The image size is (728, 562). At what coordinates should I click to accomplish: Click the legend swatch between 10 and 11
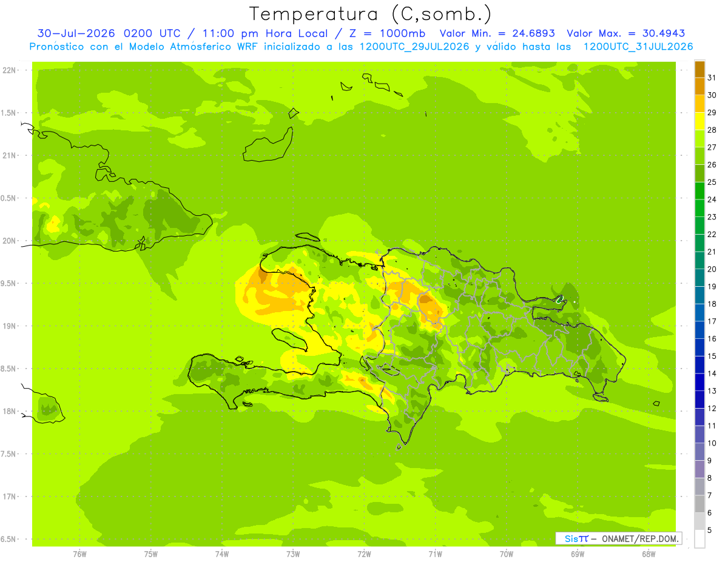pos(699,434)
